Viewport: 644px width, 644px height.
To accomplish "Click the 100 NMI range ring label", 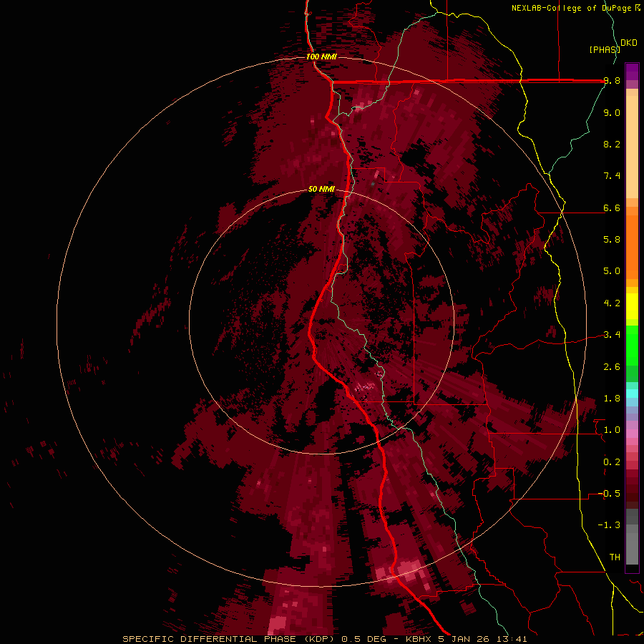I will pyautogui.click(x=321, y=57).
